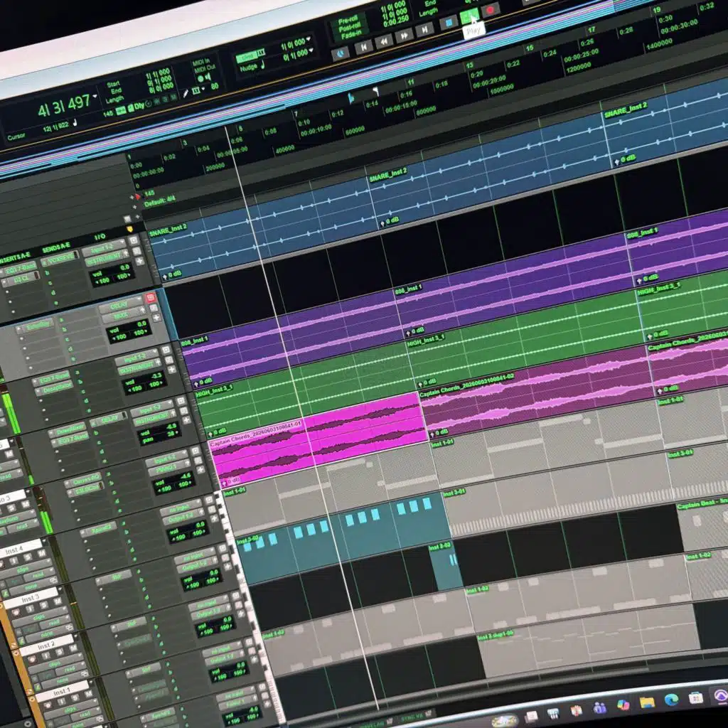Viewport: 728px width, 728px height.
Task: Mute the Inst 4 track
Action: 42,554
